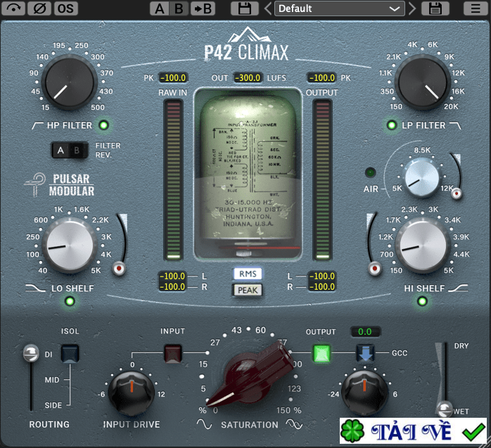Click the OUTPUT level meter

322,180
